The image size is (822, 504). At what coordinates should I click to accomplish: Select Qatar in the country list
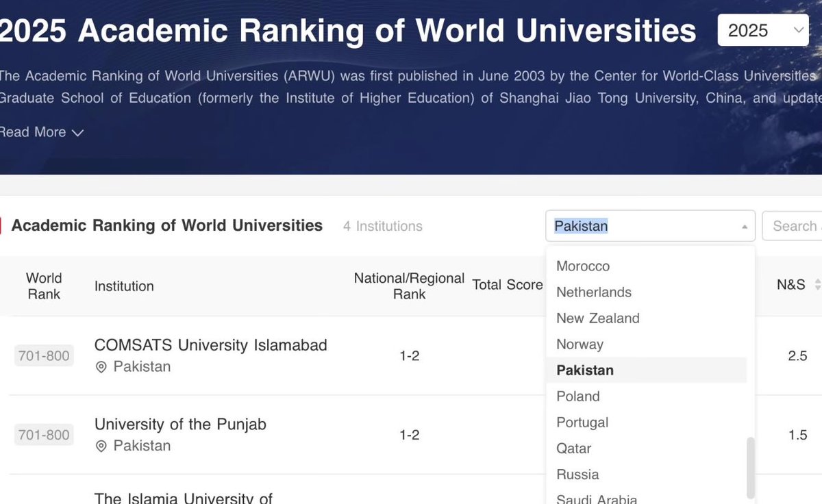tap(574, 448)
